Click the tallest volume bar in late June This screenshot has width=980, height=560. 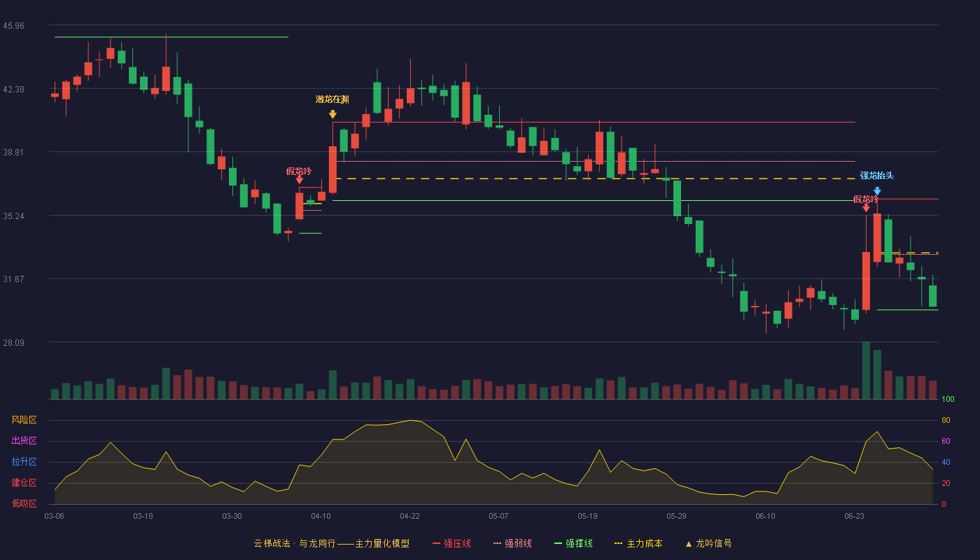(x=866, y=370)
